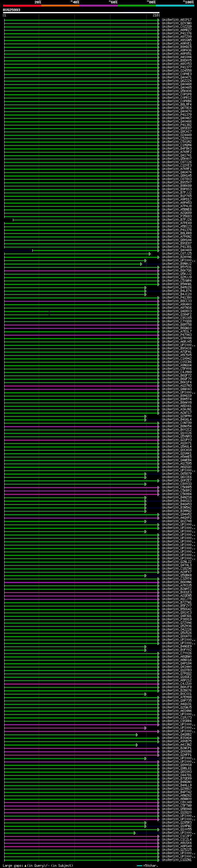This screenshot has width=197, height=868.
Task: Click label UniRef100_Q5KJJ2
Action: [176, 274]
